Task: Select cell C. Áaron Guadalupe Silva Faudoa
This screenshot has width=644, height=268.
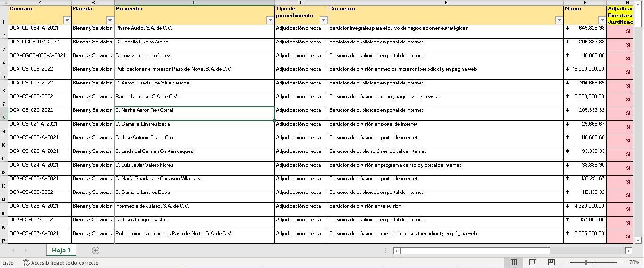Action: point(194,86)
